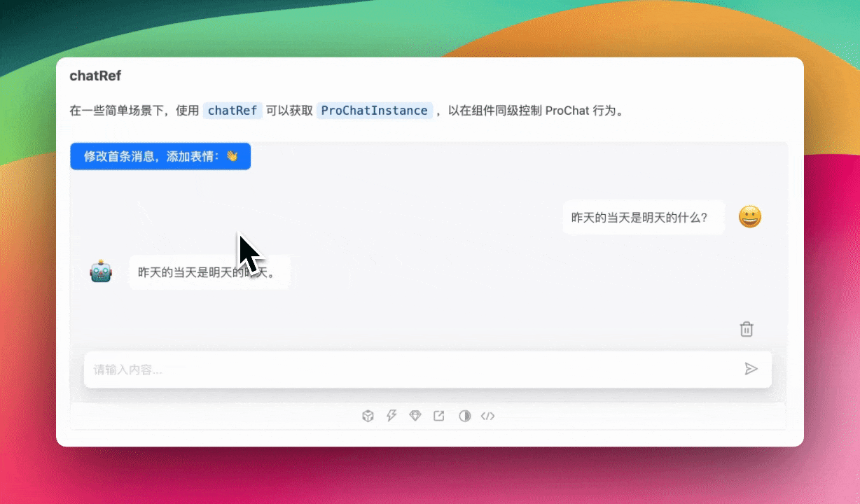Open demo in StackBlitz lightning icon
The height and width of the screenshot is (504, 860).
[391, 416]
